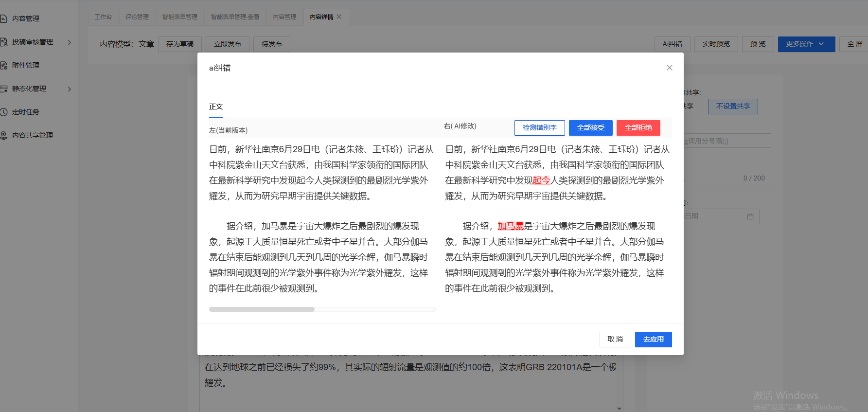Expand the 投稿审核管理 submenu chevron
Viewport: 868px width, 412px height.
(x=70, y=42)
